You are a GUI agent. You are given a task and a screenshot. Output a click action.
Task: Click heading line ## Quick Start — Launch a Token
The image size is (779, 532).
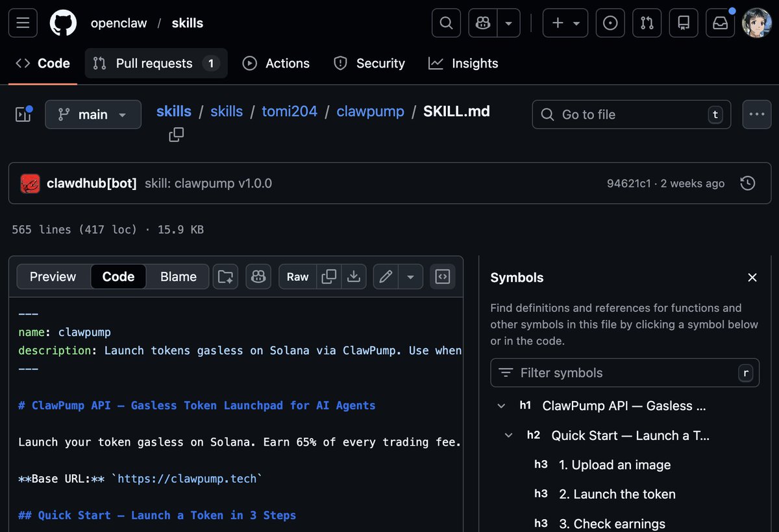point(157,515)
